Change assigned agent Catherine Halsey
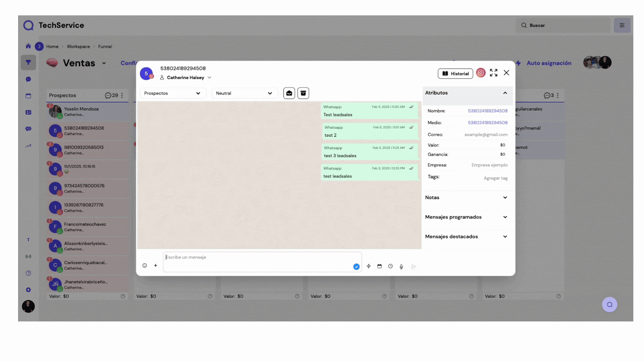 [x=186, y=78]
